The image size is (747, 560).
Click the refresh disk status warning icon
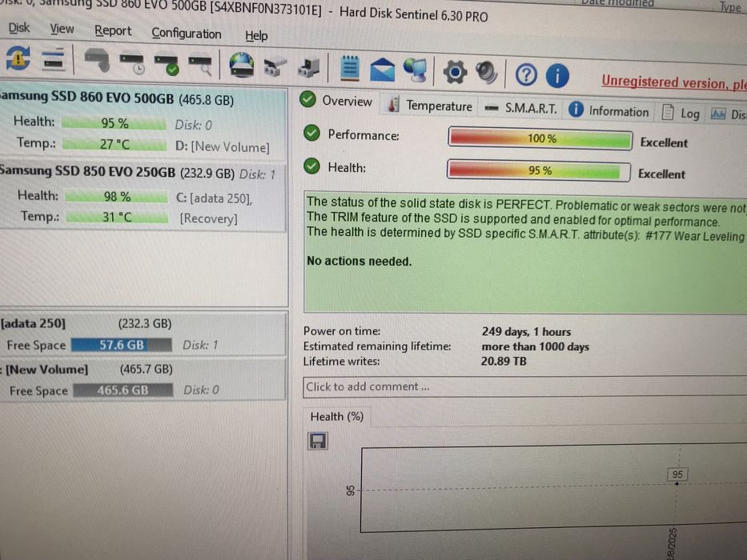(x=18, y=58)
